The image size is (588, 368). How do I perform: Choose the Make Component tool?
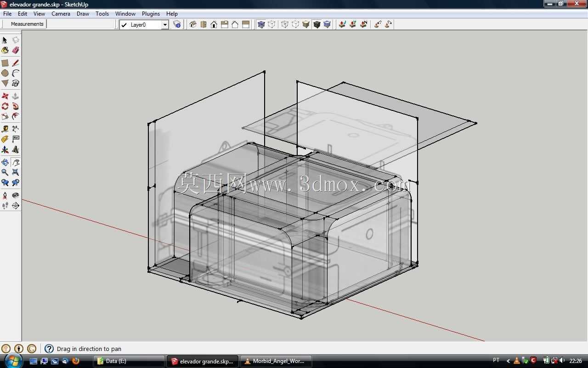tap(16, 40)
